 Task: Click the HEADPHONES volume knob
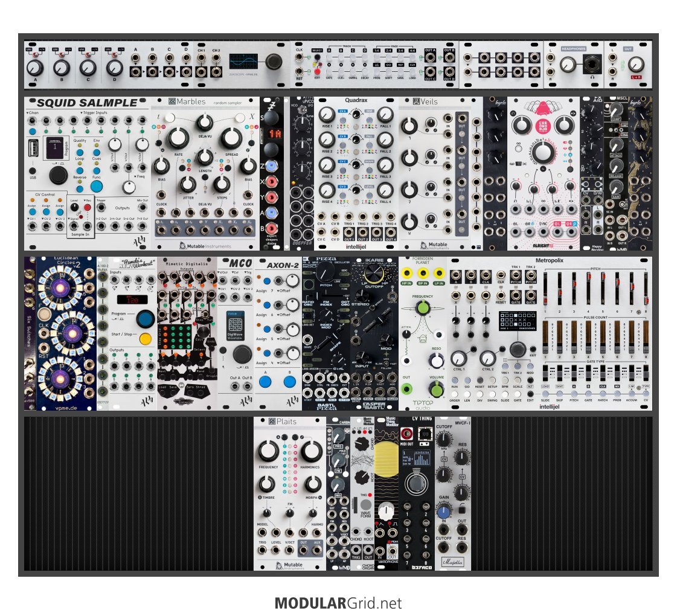[568, 65]
